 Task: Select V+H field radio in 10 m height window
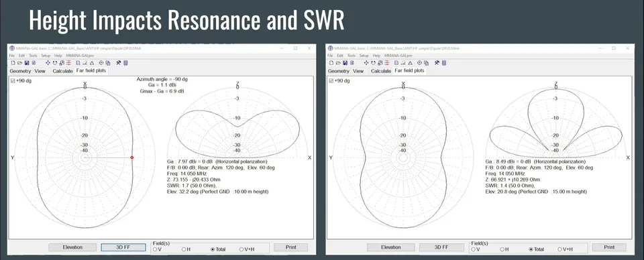(x=241, y=249)
